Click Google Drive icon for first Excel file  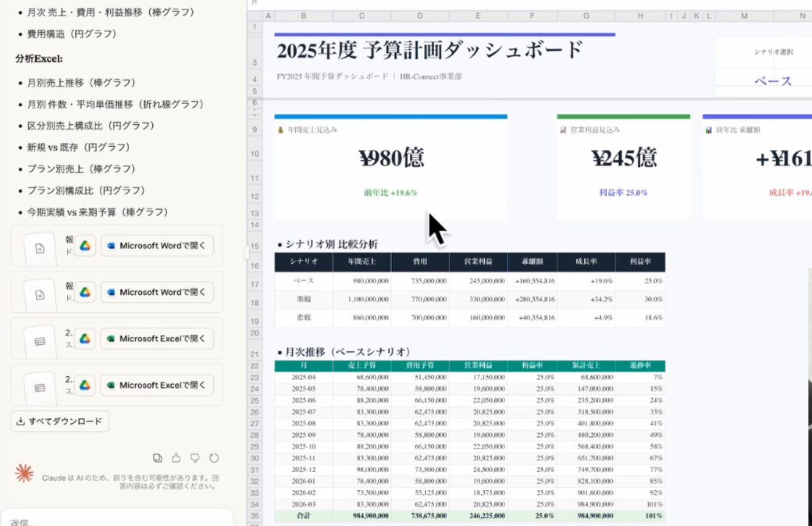pos(85,339)
